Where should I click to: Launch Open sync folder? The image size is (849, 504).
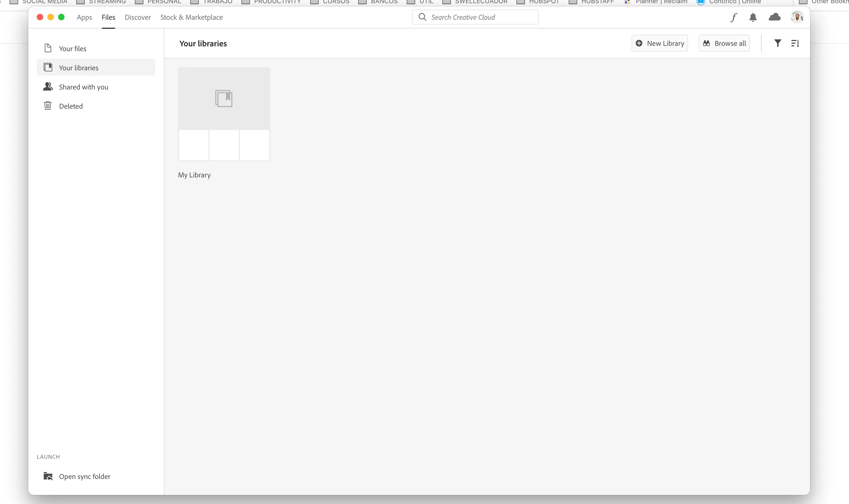pos(84,477)
